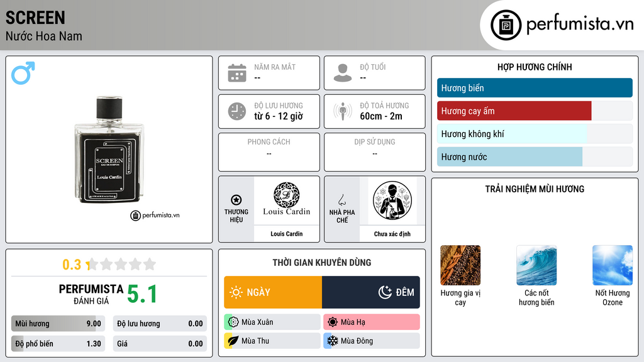Click the blue male gender symbol icon

[23, 73]
